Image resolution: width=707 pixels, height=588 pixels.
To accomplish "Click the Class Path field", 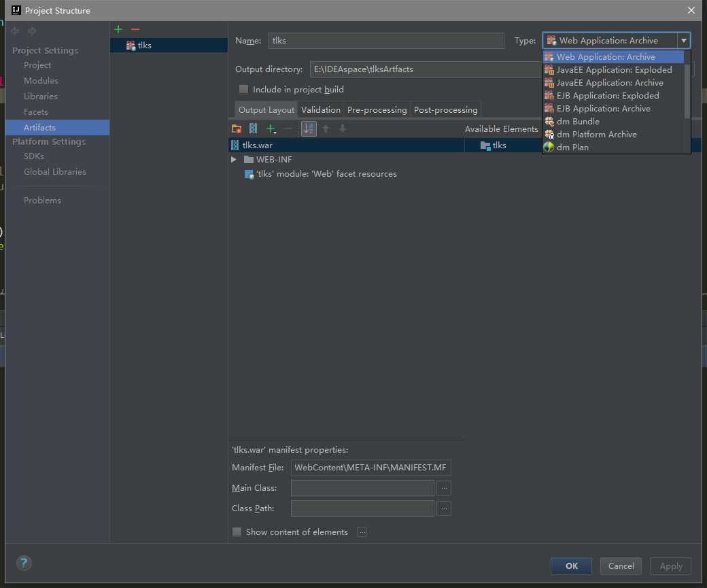I will tap(362, 508).
